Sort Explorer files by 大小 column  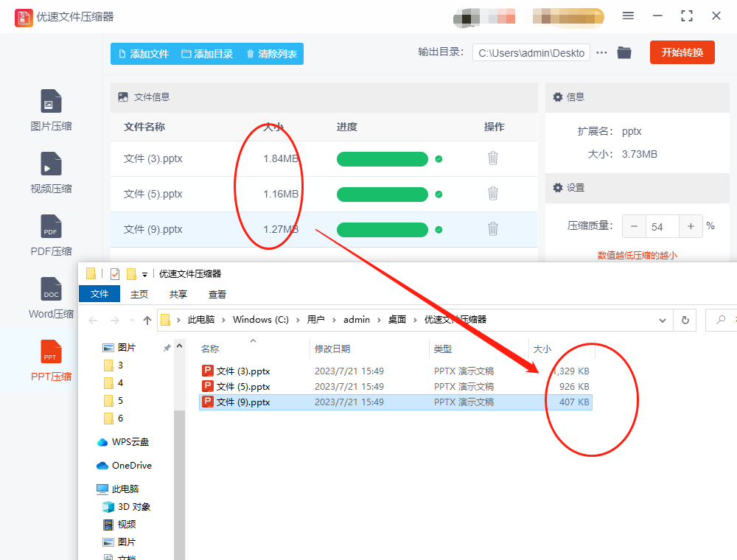click(x=562, y=349)
